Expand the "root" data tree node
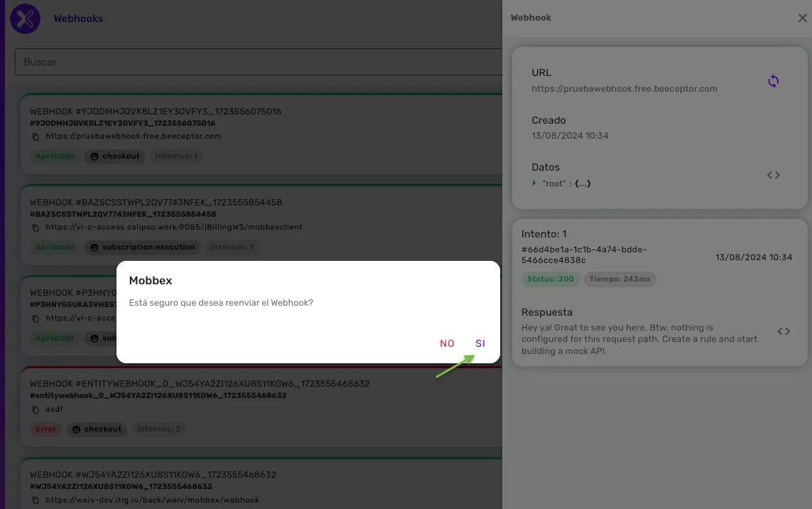 pyautogui.click(x=534, y=183)
